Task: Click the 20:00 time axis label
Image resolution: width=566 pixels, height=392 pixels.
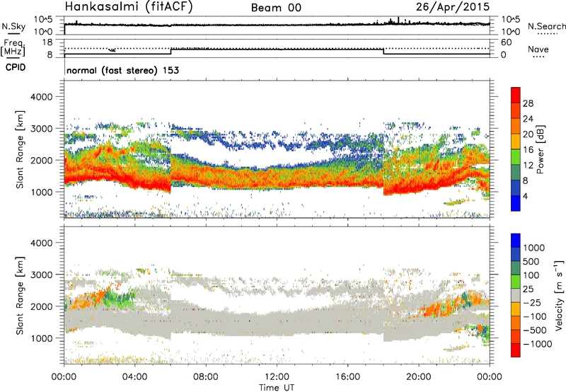Action: pyautogui.click(x=419, y=376)
